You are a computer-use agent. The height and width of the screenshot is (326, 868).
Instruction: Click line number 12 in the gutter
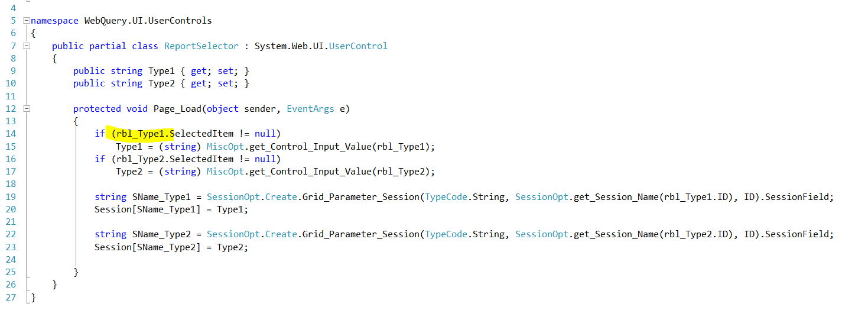[x=11, y=109]
